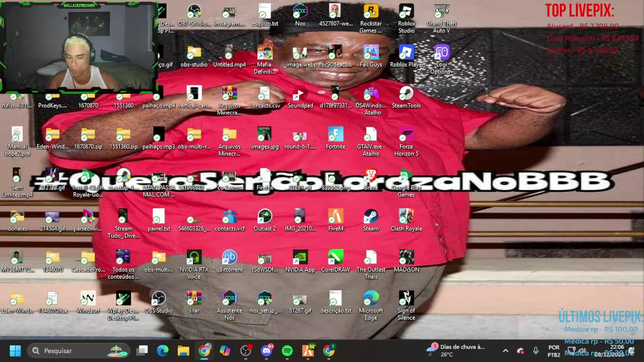644x362 pixels.
Task: Open the donates folder
Action: [x=18, y=221]
